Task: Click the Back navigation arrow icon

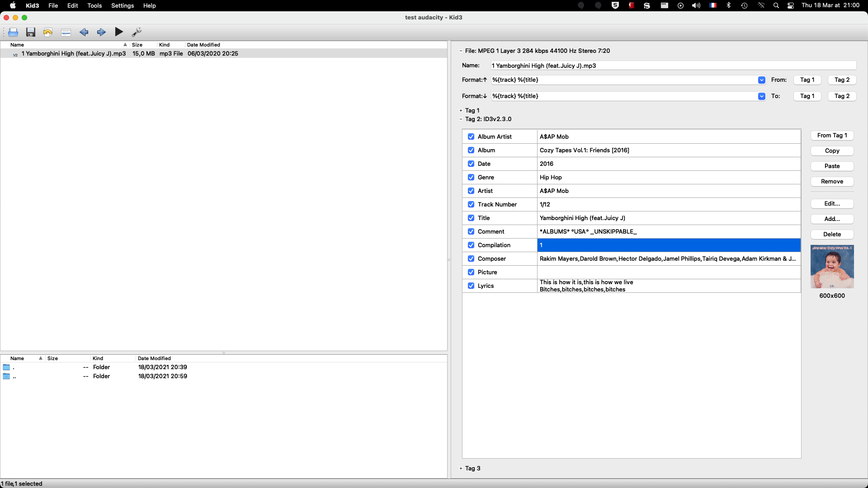Action: point(84,32)
